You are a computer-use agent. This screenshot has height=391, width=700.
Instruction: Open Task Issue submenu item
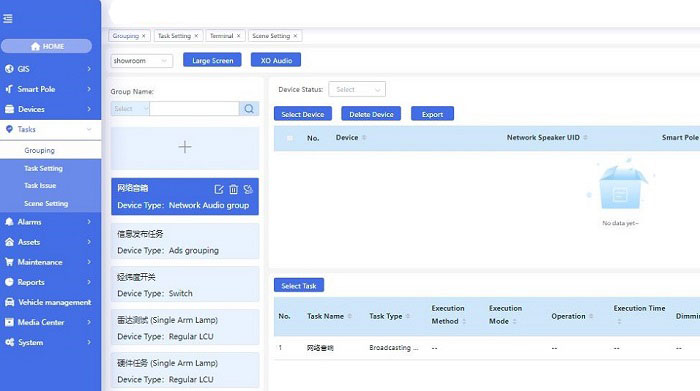(x=50, y=186)
